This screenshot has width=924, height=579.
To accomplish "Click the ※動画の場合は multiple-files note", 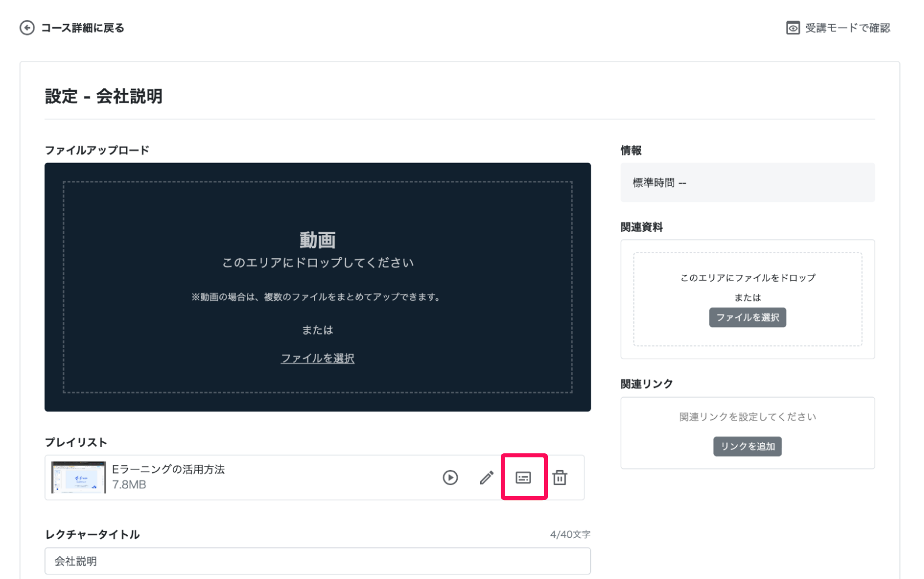I will [x=316, y=297].
